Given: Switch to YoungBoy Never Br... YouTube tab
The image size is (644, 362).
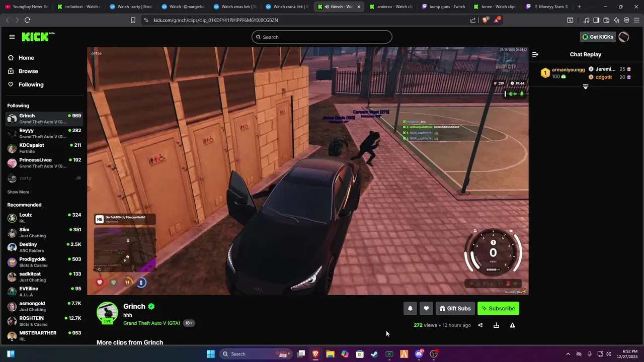Looking at the screenshot, I should pos(26,7).
